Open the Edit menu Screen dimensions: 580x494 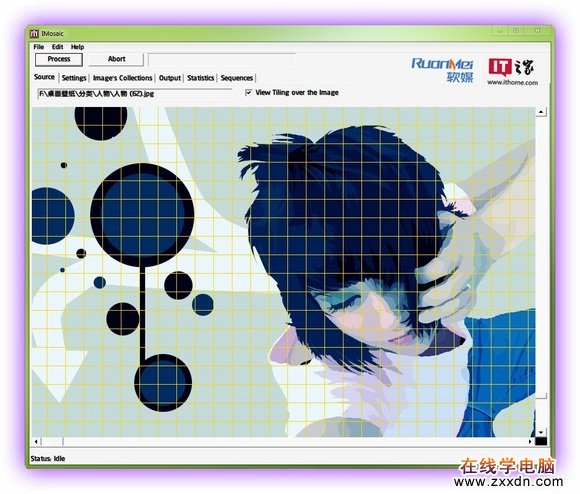pos(57,47)
